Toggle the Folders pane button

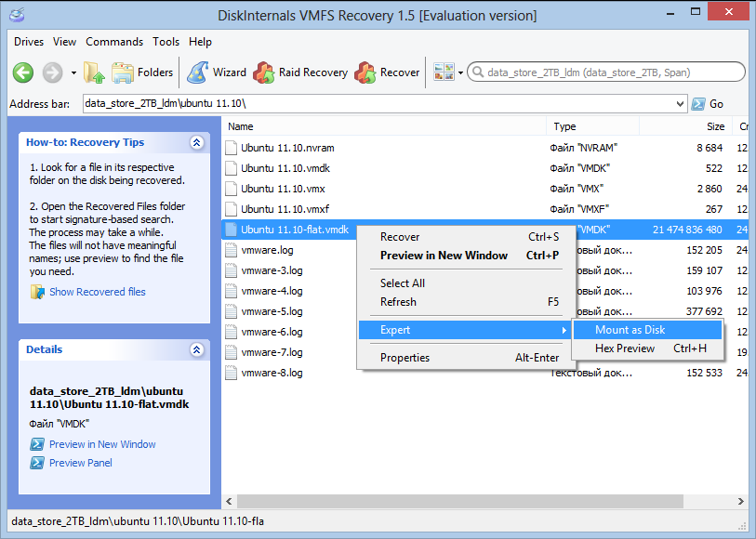(142, 72)
